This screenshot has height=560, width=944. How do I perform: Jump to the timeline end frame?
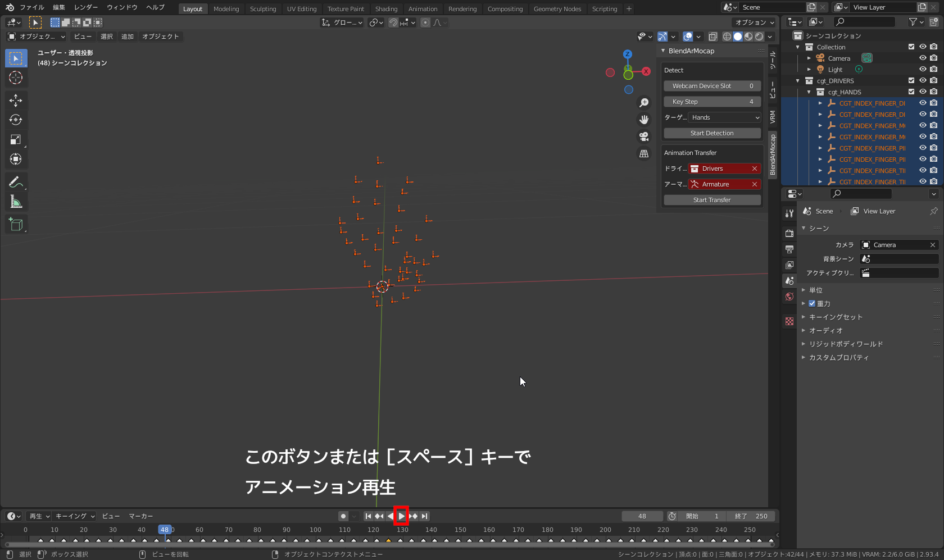(x=425, y=516)
